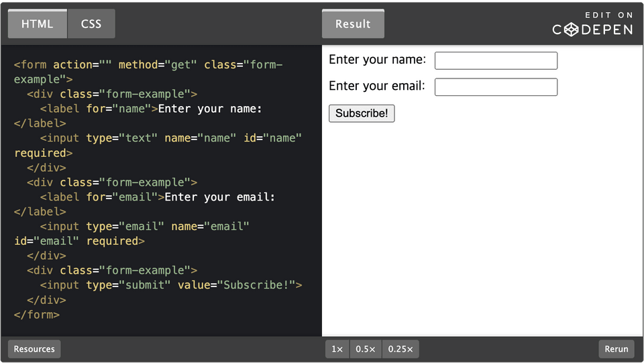Set preview zoom to 1×
Image resolution: width=644 pixels, height=363 pixels.
tap(337, 349)
